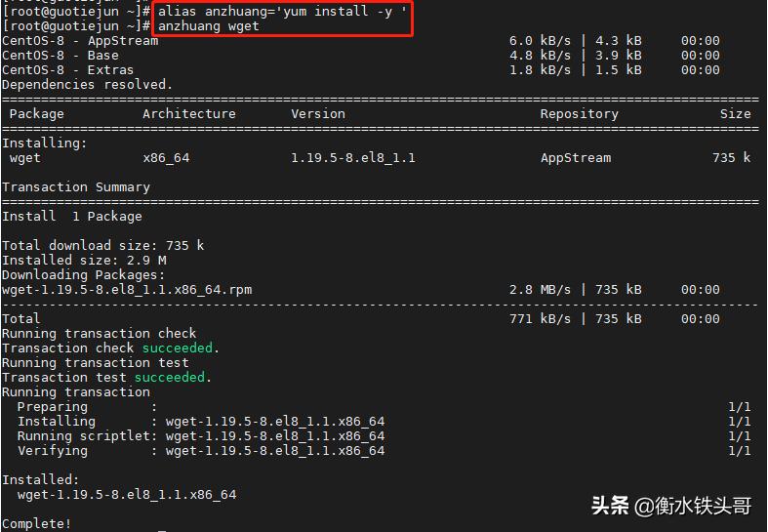This screenshot has height=532, width=768.
Task: Click the '771 kB/s' total speed value
Action: tap(540, 319)
